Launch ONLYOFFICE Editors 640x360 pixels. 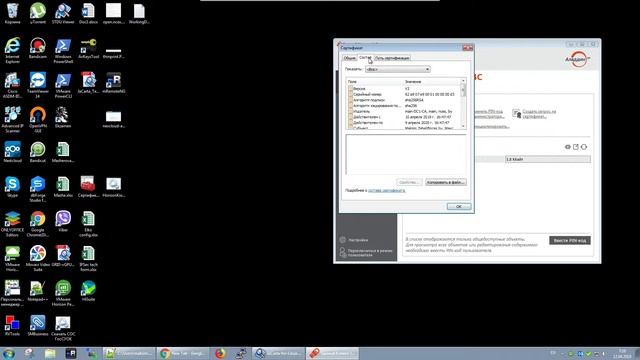[x=13, y=224]
